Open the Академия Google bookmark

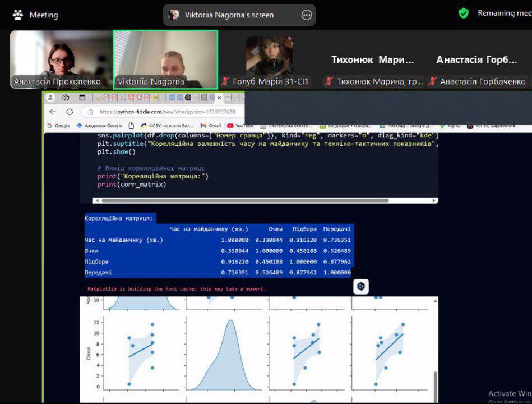click(x=99, y=126)
